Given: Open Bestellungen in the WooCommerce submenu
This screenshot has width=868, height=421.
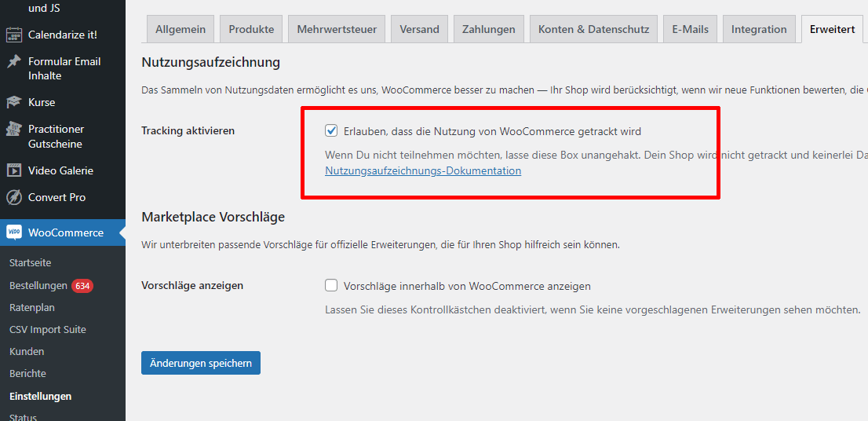Looking at the screenshot, I should tap(38, 286).
